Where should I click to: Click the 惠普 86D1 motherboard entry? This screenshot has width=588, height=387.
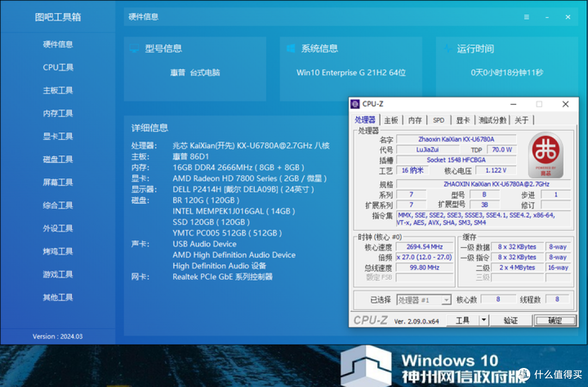pos(191,156)
